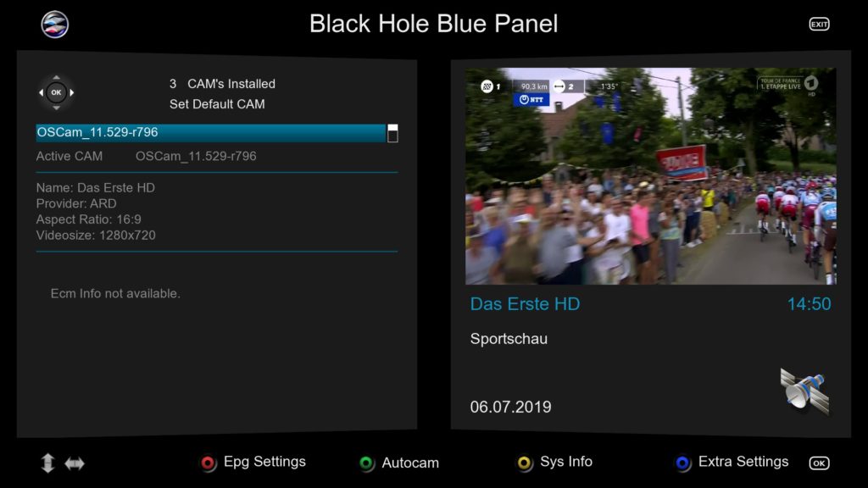Click the yellow Sys Info button icon
The width and height of the screenshot is (868, 488).
pos(524,463)
